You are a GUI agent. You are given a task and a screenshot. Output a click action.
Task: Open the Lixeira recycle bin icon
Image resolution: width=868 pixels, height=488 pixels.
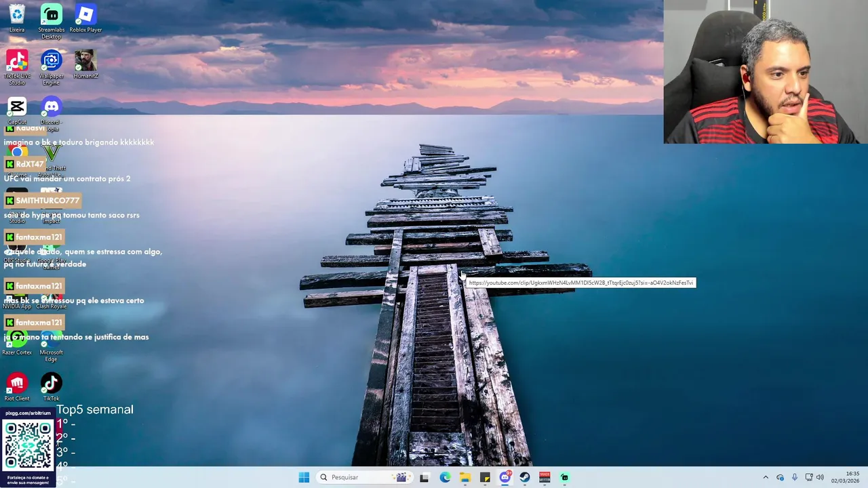pos(17,18)
